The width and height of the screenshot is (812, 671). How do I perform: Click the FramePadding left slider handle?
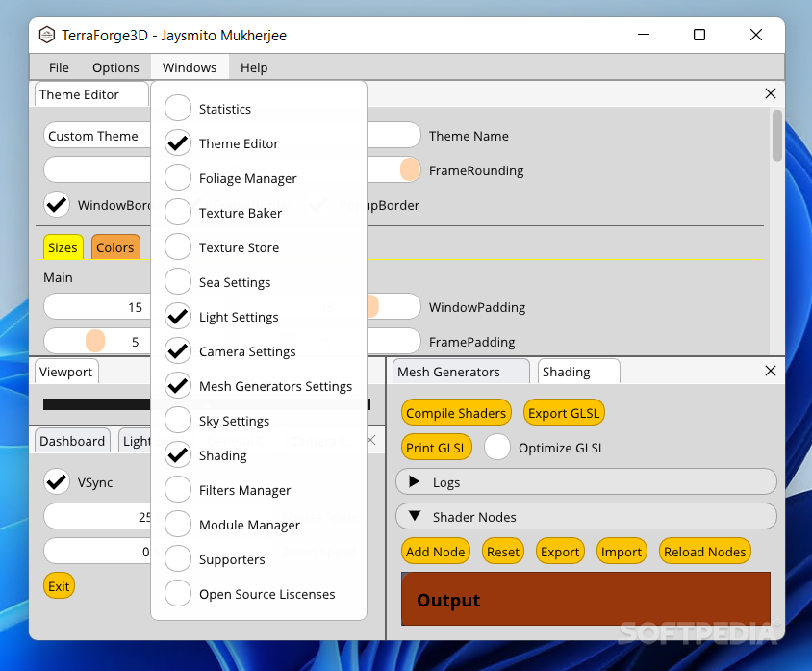click(95, 342)
